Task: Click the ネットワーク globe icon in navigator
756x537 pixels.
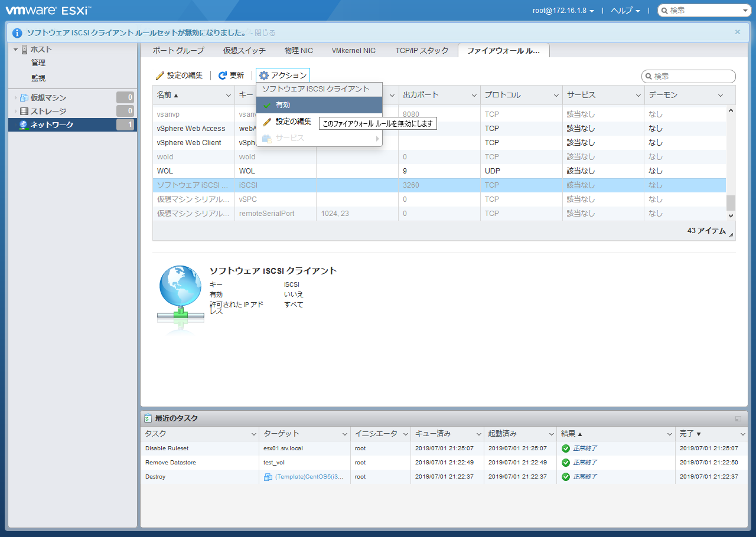Action: [x=24, y=125]
